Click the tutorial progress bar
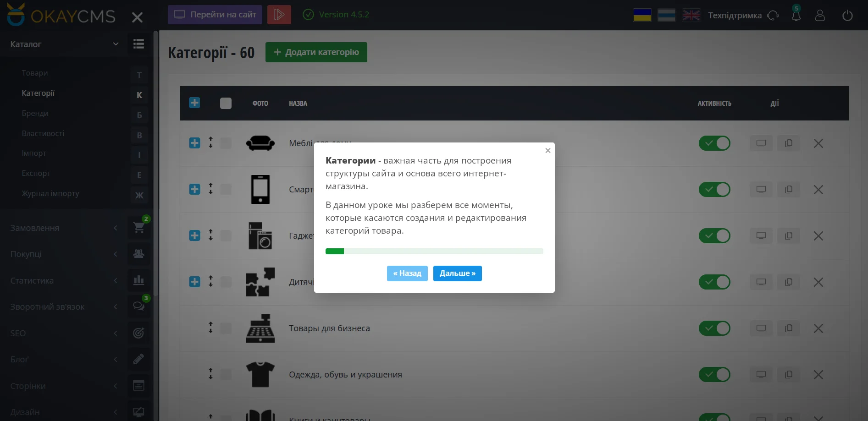 [434, 251]
